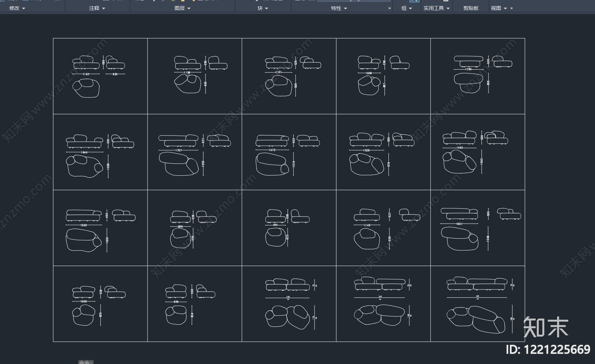This screenshot has width=595, height=364.
Task: Select the 1475 dimension text
Action: (x=272, y=150)
